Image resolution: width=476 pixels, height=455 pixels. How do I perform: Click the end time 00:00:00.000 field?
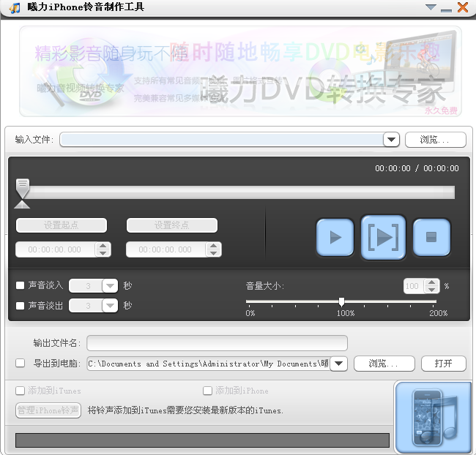pyautogui.click(x=167, y=249)
